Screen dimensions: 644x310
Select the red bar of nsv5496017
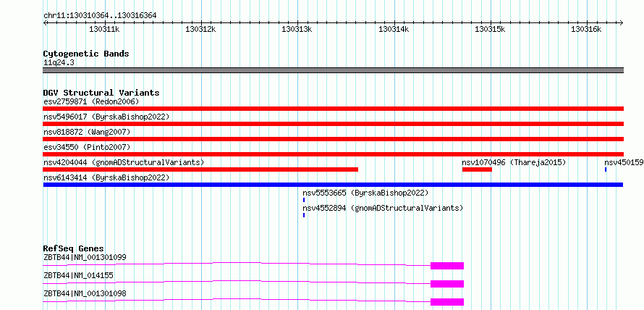pyautogui.click(x=334, y=124)
